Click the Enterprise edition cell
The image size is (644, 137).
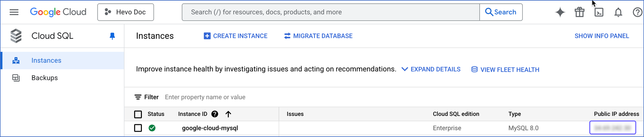(x=447, y=128)
